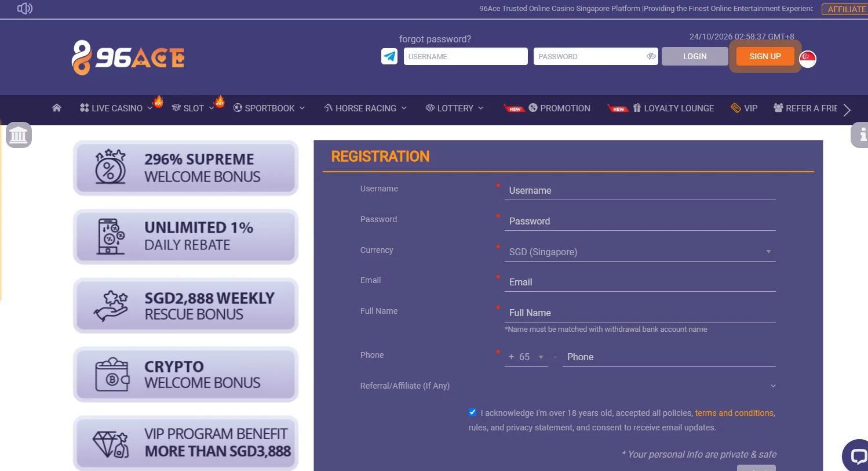
Task: Focus the Phone number field
Action: 669,357
